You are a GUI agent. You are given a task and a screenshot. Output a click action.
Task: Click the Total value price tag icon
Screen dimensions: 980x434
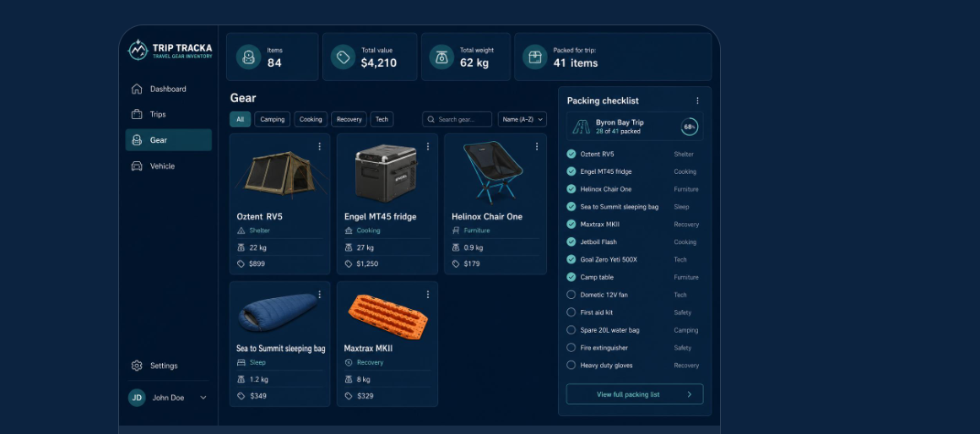tap(343, 57)
